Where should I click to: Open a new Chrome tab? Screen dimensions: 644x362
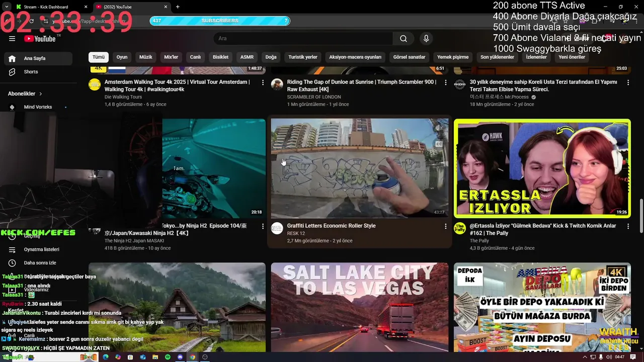(178, 7)
